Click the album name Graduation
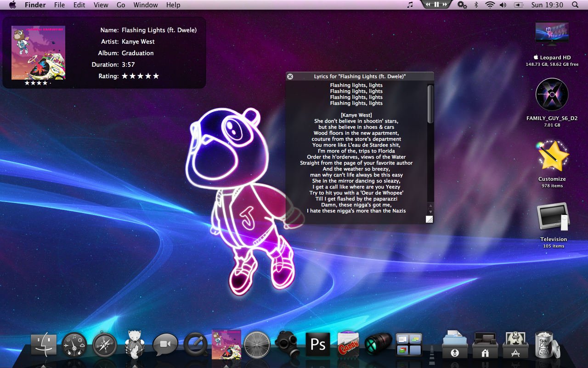This screenshot has width=588, height=368. [x=137, y=53]
